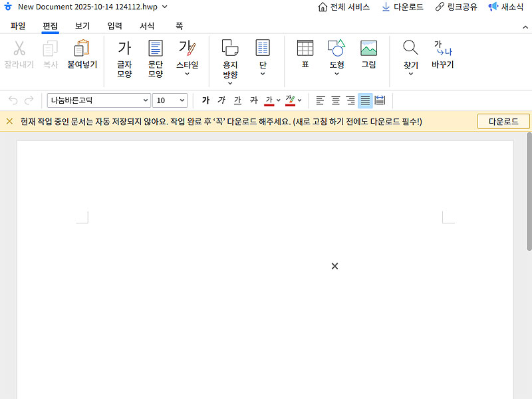
Task: Open the font size dropdown
Action: tap(170, 100)
